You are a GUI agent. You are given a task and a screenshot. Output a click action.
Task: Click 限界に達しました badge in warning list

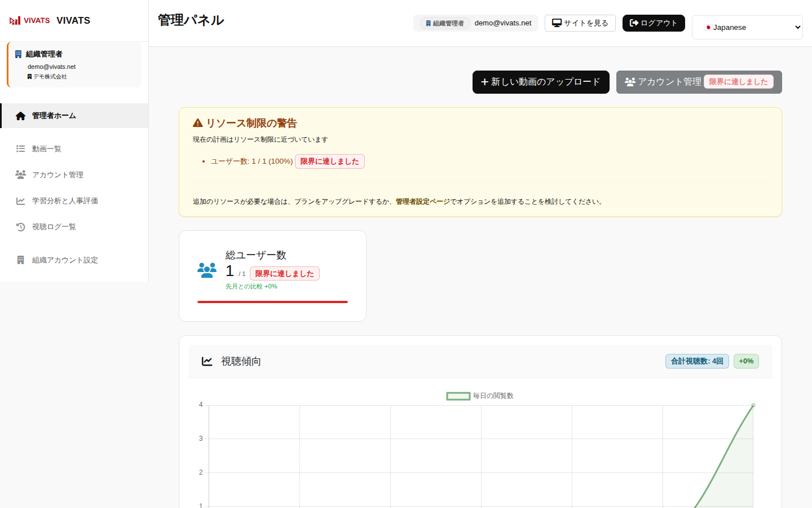[x=330, y=161]
